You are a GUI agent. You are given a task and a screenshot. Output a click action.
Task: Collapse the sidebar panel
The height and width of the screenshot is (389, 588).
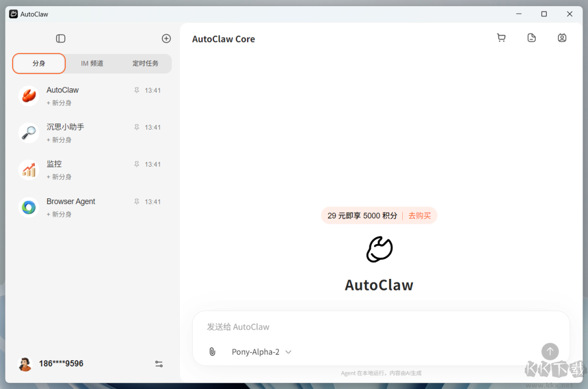coord(60,38)
